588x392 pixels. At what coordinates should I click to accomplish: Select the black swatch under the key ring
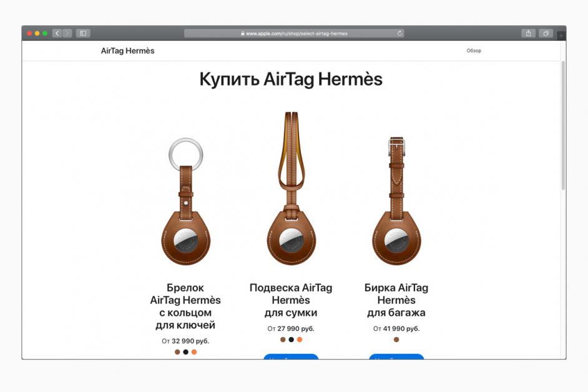[185, 352]
